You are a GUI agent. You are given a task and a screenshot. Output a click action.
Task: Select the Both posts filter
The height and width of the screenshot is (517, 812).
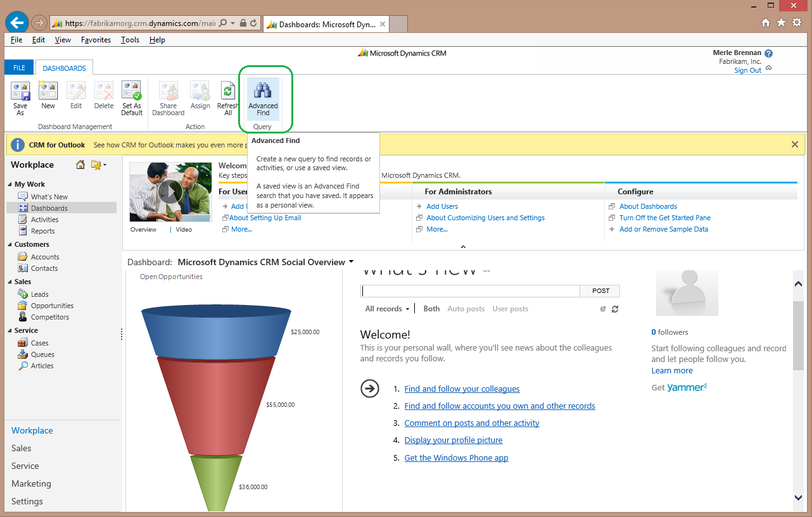point(431,309)
